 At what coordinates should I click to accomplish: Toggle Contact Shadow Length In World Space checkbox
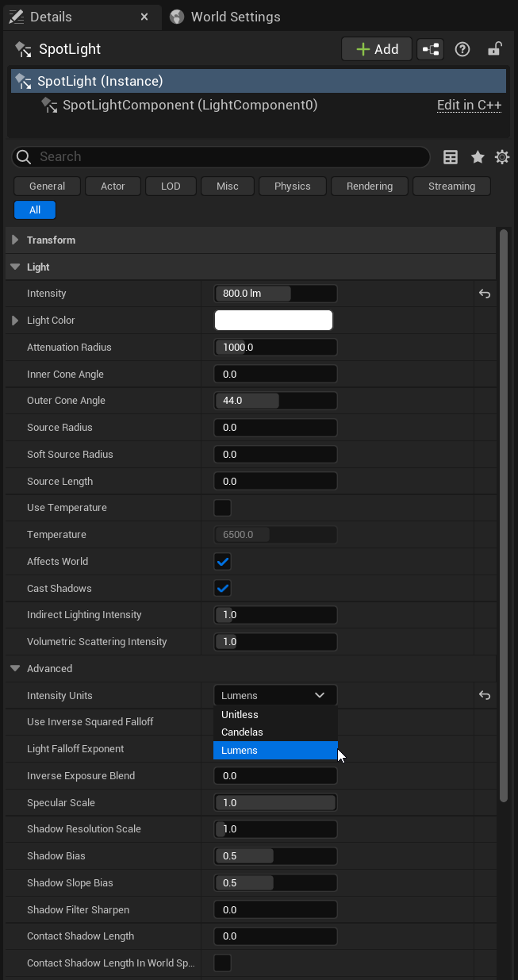coord(223,963)
